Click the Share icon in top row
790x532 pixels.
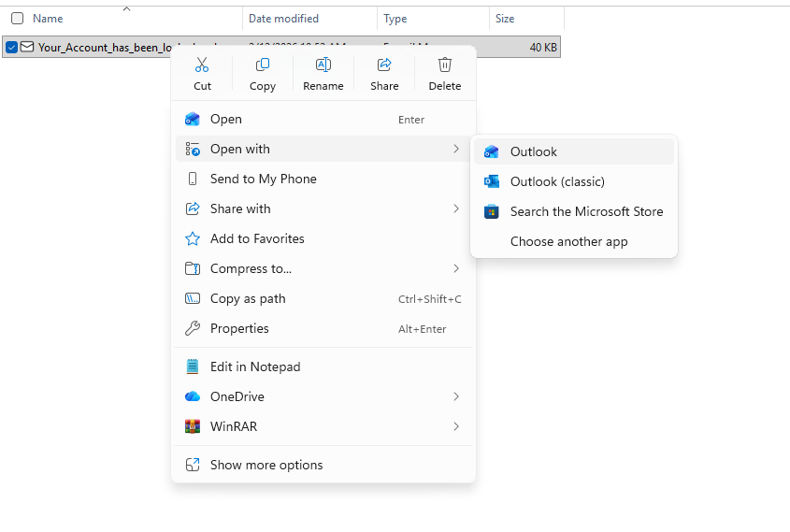(384, 65)
